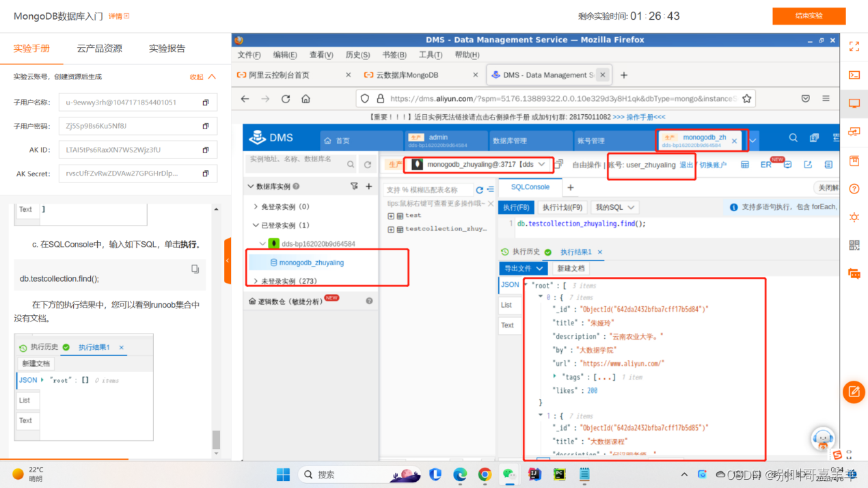
Task: Select the desktop monitor icon in right sidebar
Action: click(x=854, y=104)
